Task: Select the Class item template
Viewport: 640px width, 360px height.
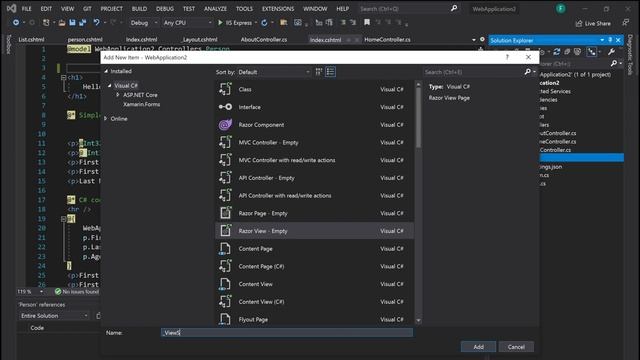Action: click(x=314, y=89)
